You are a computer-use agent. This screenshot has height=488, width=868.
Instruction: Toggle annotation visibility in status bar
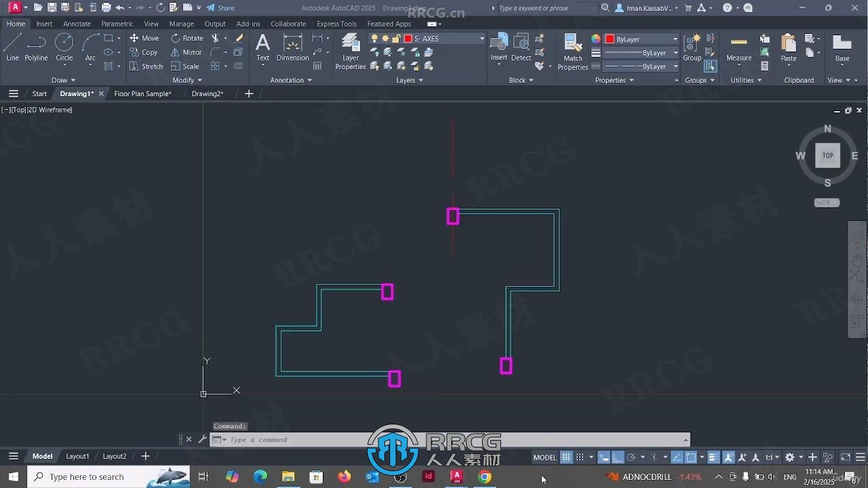(x=728, y=457)
